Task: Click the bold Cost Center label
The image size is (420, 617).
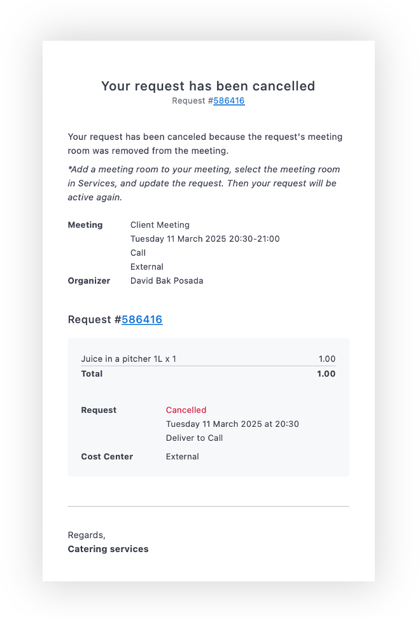Action: point(107,456)
